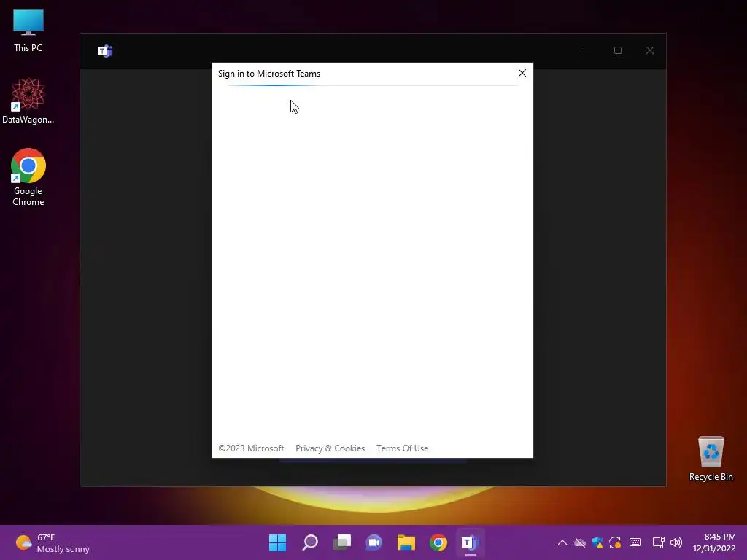747x560 pixels.
Task: Expand the hidden system tray icons chevron
Action: click(x=562, y=542)
